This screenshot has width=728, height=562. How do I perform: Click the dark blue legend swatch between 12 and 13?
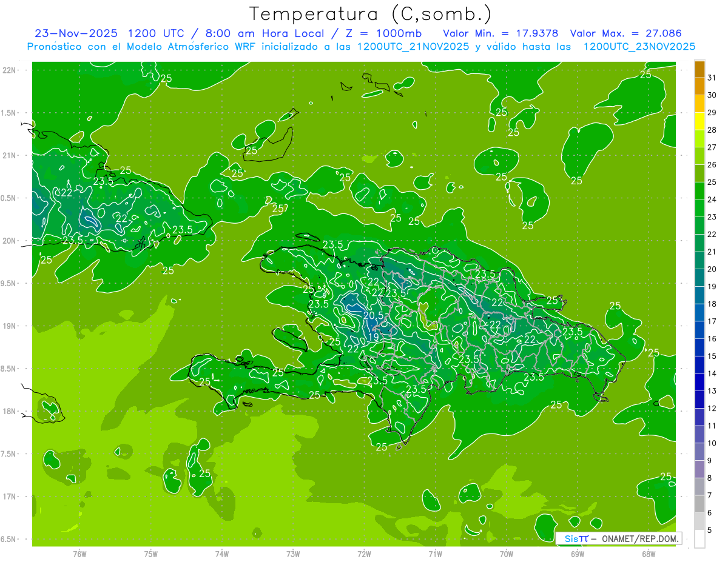click(699, 400)
